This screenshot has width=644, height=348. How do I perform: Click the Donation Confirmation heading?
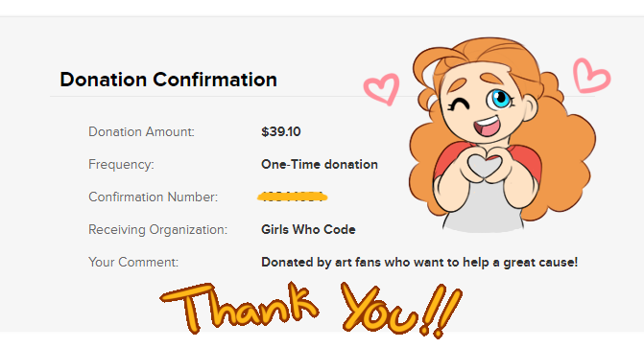point(168,80)
